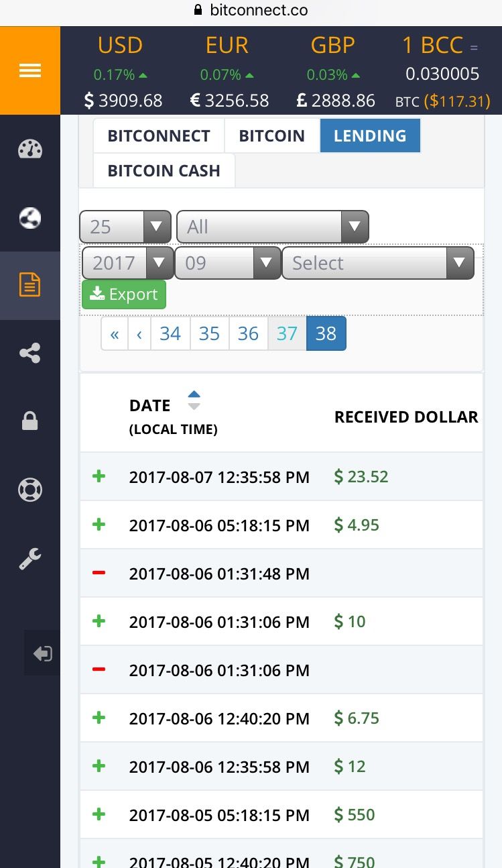Image resolution: width=502 pixels, height=868 pixels.
Task: Expand row dated 2017-08-06 05:18:15 PM
Action: pyautogui.click(x=99, y=525)
